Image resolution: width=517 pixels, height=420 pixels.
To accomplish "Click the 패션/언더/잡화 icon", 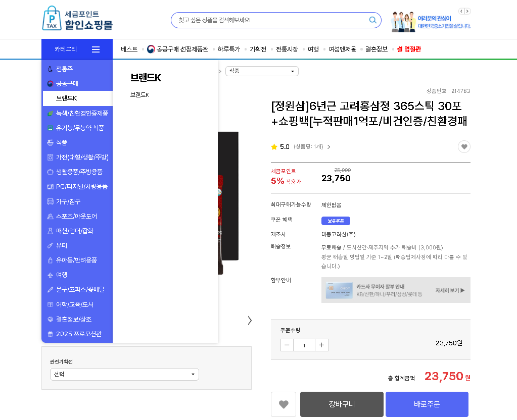I will [50, 231].
